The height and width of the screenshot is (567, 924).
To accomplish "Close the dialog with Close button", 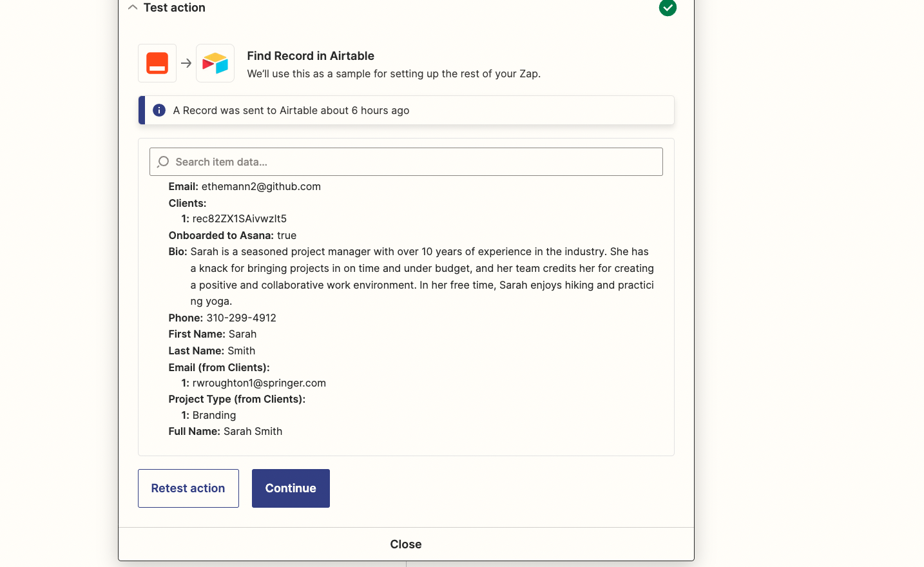I will pyautogui.click(x=406, y=544).
